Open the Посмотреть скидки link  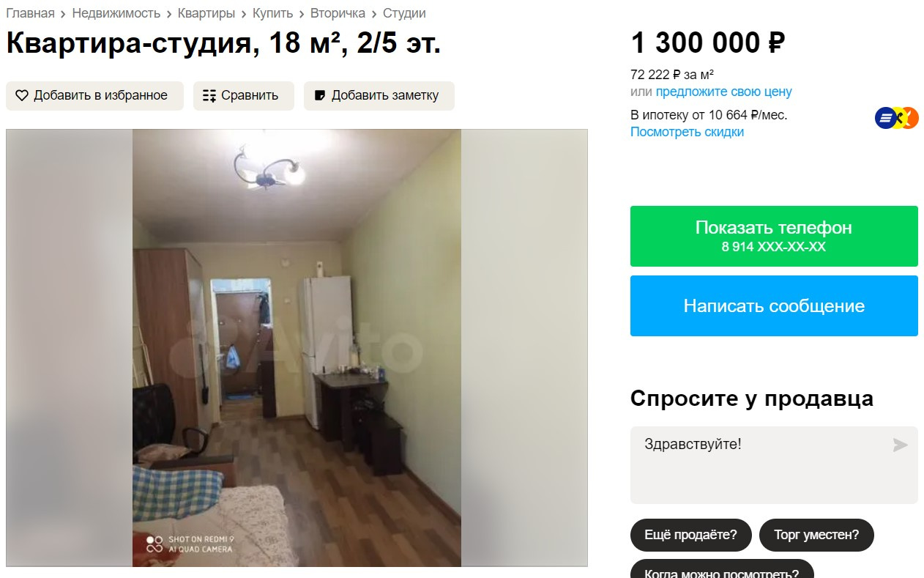click(687, 132)
